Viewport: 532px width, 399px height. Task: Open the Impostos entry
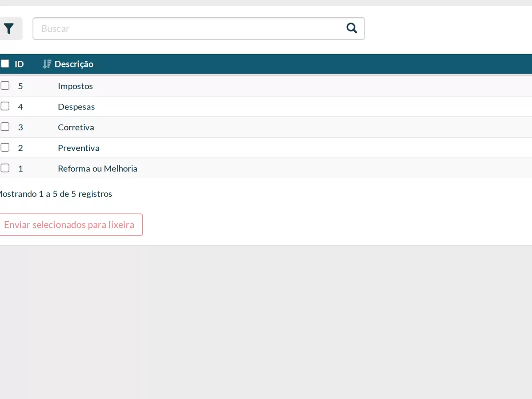point(75,86)
